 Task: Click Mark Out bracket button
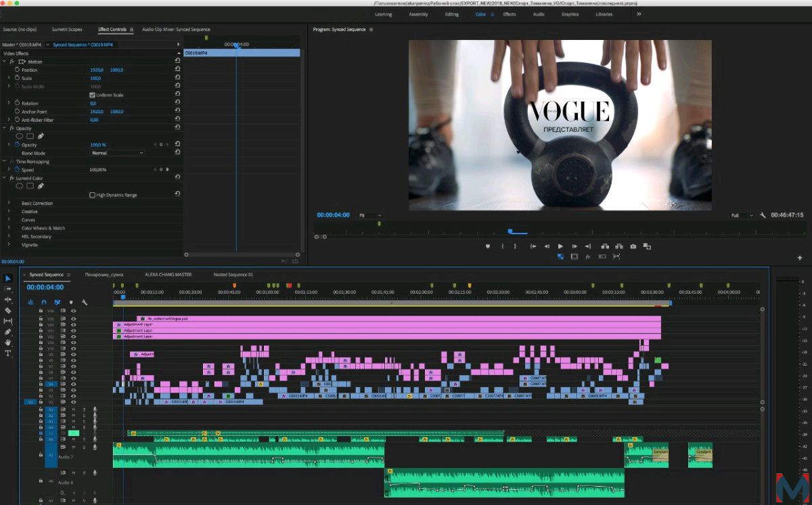pyautogui.click(x=515, y=246)
